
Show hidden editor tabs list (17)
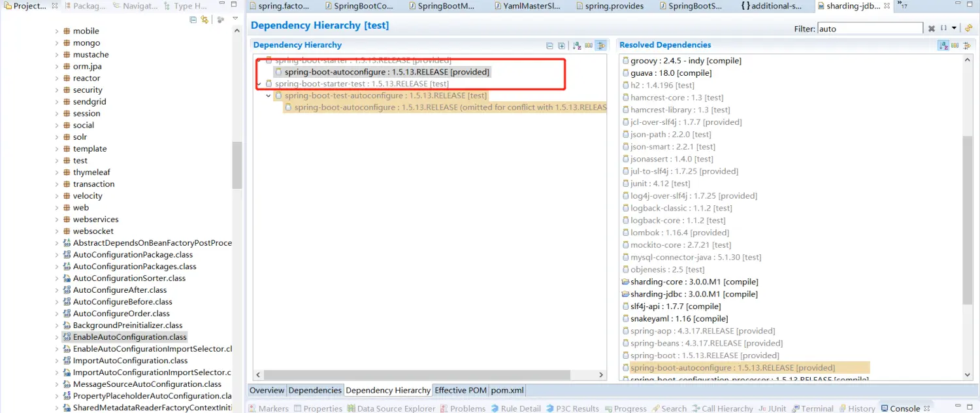point(903,5)
